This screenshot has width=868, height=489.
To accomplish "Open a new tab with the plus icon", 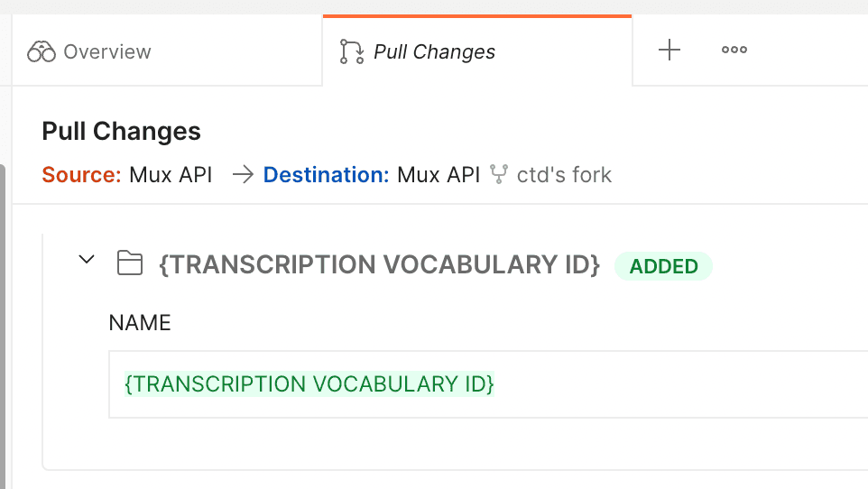I will pos(669,51).
